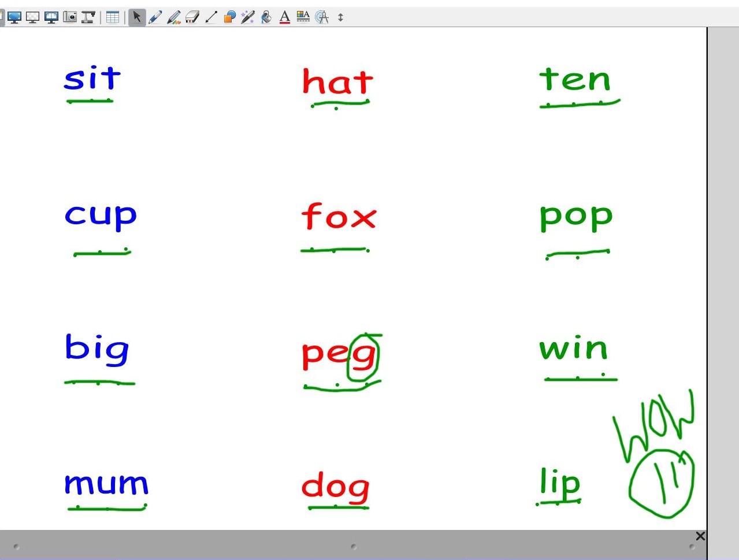Open the text Properties color icon
This screenshot has width=739, height=560.
pos(303,17)
